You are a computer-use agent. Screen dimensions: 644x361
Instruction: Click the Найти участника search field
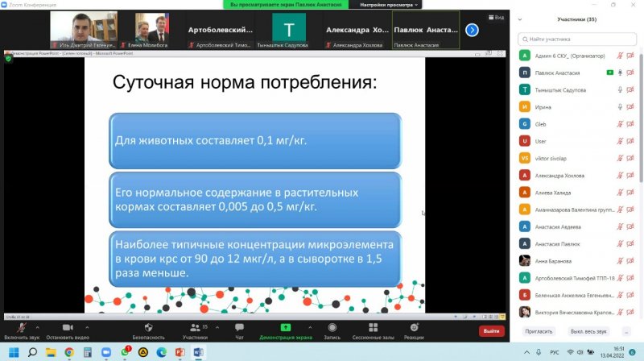pyautogui.click(x=576, y=38)
